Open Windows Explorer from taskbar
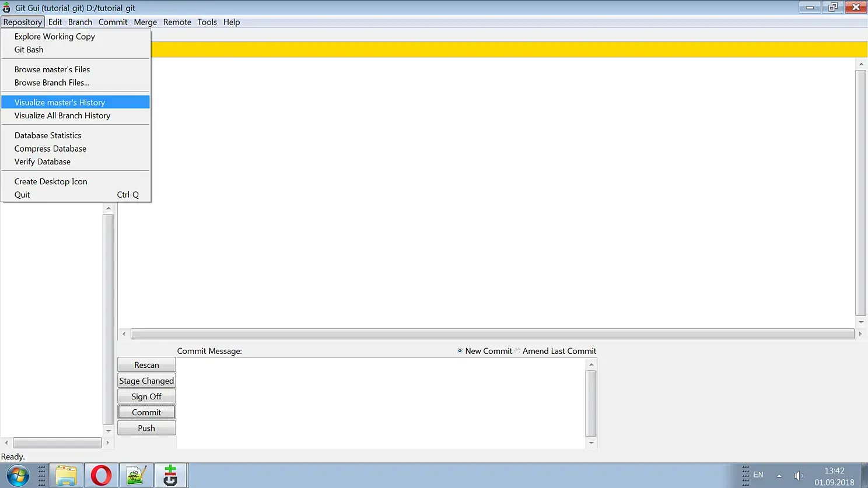Screen dimensions: 868x488 [66, 475]
